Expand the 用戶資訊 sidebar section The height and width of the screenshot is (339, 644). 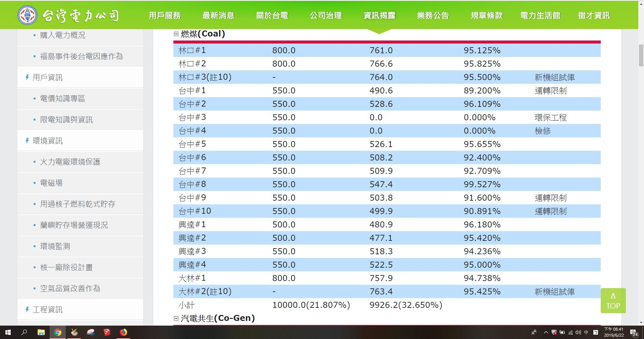(47, 77)
